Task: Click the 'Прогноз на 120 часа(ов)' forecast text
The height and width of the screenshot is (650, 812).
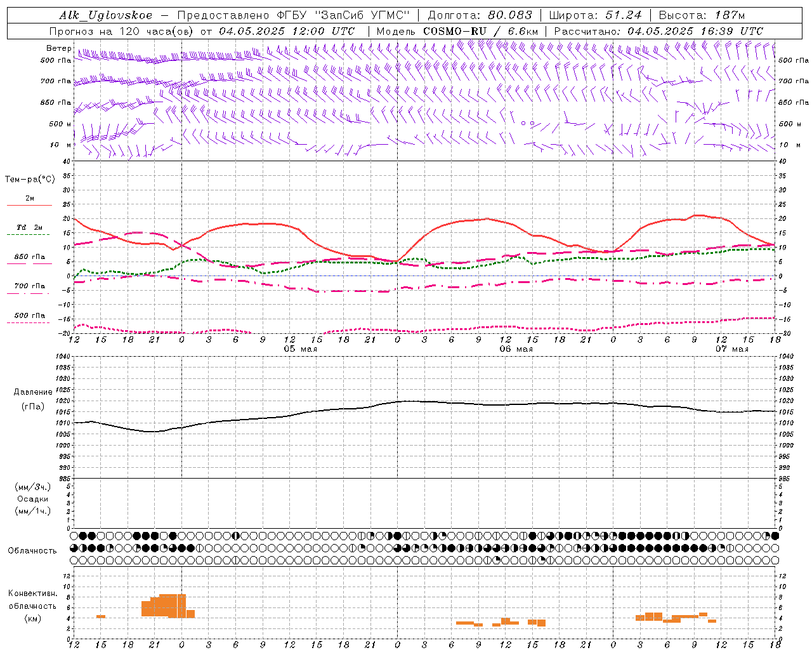Action: 121,31
